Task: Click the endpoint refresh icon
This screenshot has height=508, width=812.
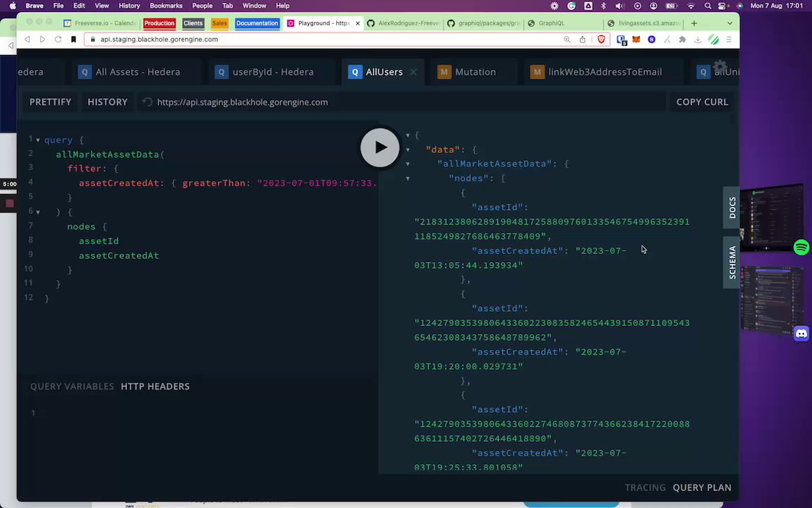Action: 147,102
